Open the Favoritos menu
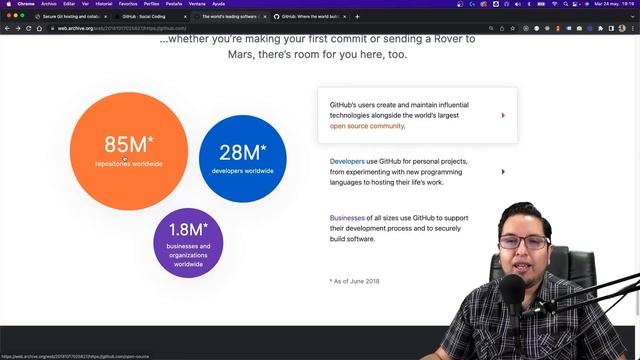Viewport: 640px width, 360px height. point(128,4)
